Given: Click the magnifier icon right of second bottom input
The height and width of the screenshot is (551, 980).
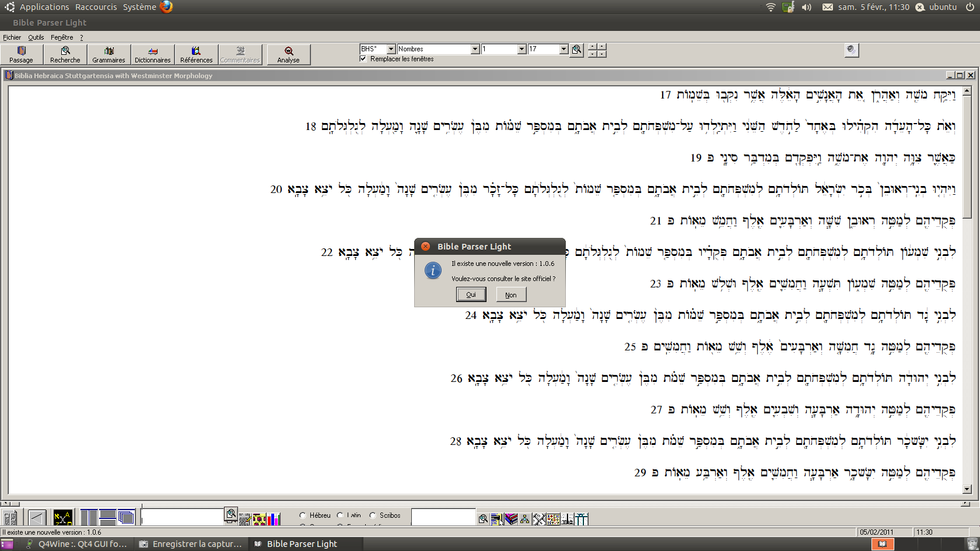Looking at the screenshot, I should tap(483, 519).
